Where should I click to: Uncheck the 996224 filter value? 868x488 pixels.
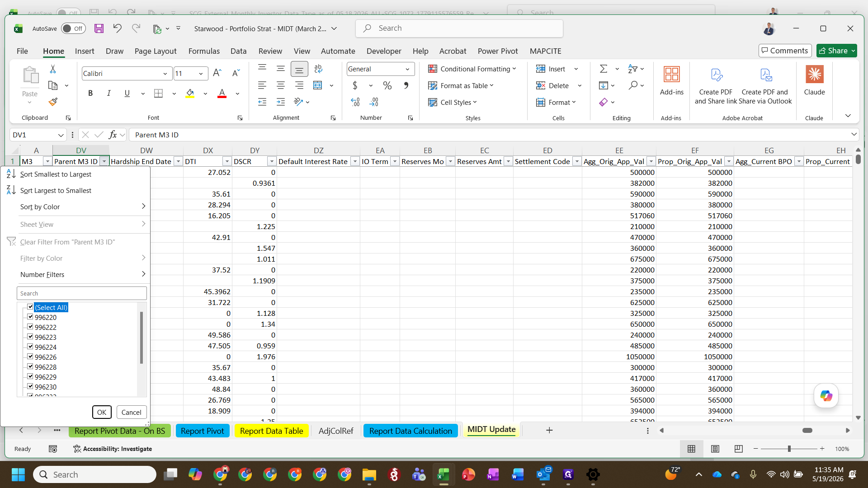tap(30, 347)
